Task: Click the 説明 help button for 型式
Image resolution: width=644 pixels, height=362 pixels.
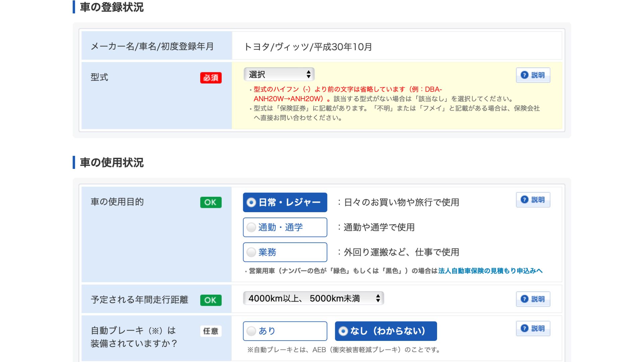Action: [x=533, y=75]
